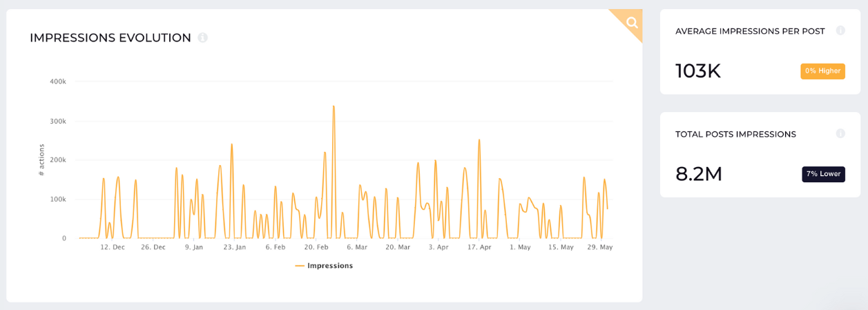Open info icon beside Impressions Evolution title
Viewport: 868px width, 310px height.
(x=202, y=37)
